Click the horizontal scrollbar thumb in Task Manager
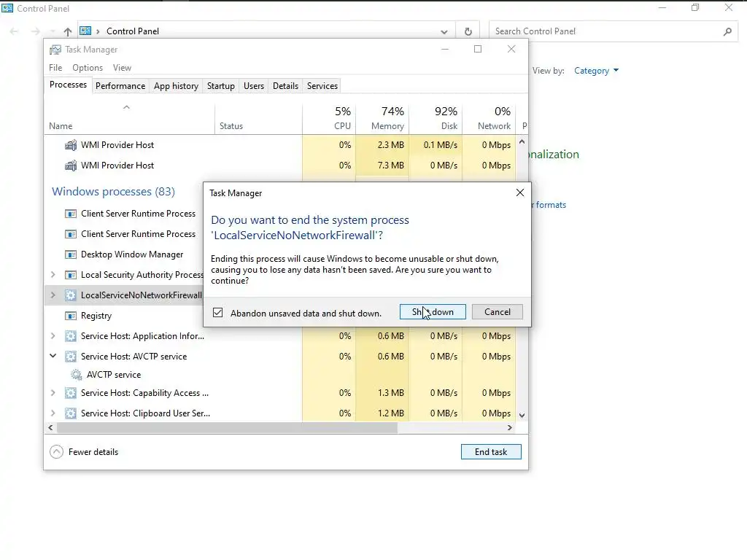747x560 pixels. tap(227, 427)
